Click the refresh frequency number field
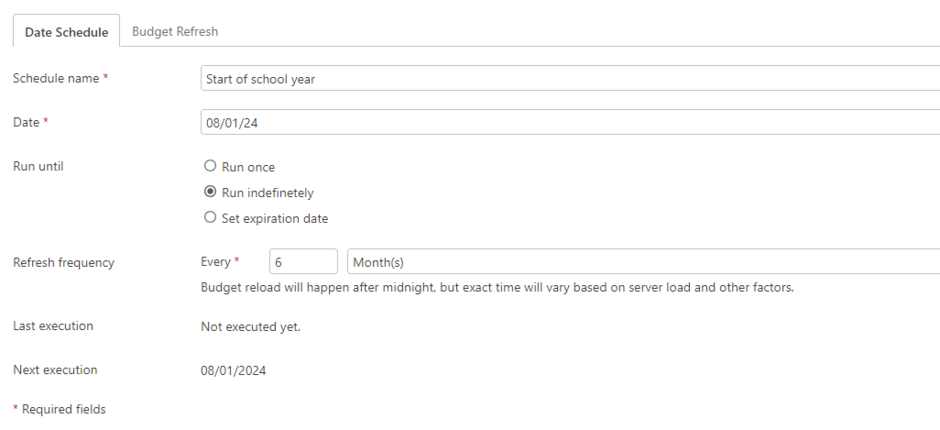Screen dimensions: 940x430 (x=303, y=262)
